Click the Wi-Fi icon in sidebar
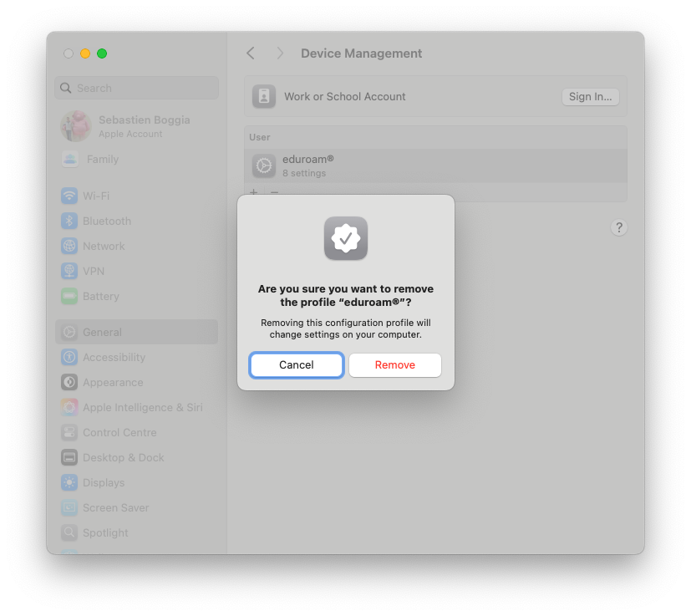691x616 pixels. (69, 196)
